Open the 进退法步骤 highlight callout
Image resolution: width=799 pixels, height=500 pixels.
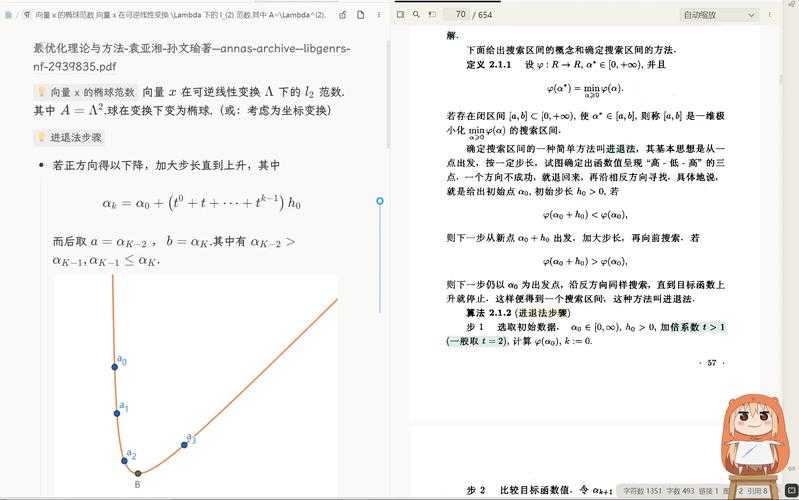[69, 138]
